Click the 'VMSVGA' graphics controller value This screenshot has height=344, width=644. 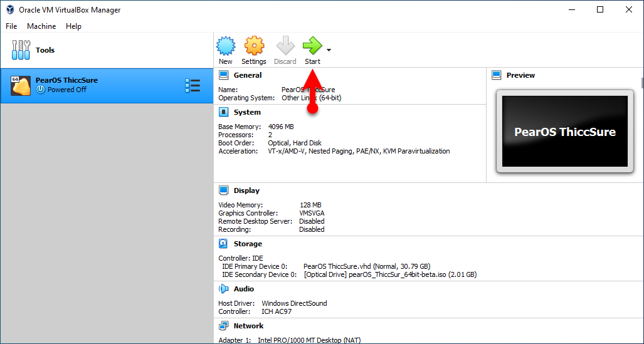[x=312, y=213]
